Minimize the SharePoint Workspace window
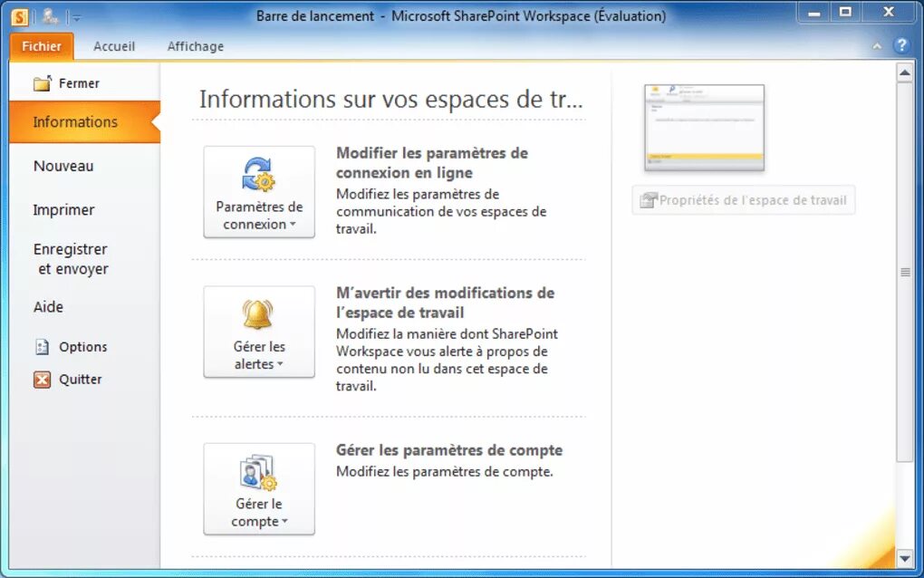Viewport: 924px width, 578px height. [x=814, y=13]
